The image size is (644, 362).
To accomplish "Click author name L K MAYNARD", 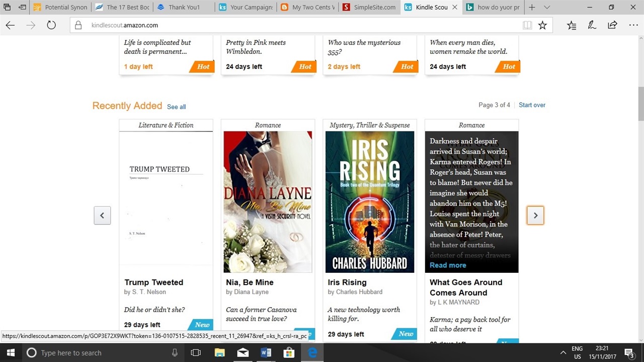I will coord(458,303).
